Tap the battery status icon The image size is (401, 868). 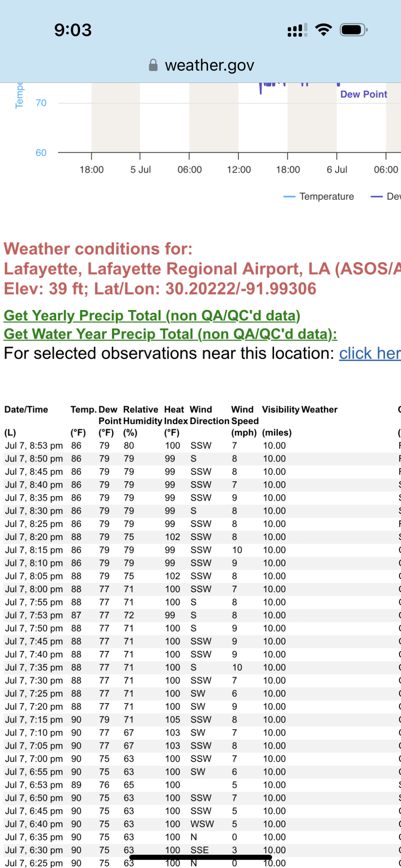(x=354, y=30)
